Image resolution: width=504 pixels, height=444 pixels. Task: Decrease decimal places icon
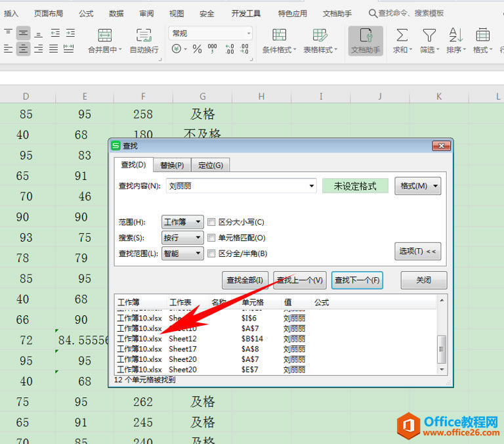[244, 49]
